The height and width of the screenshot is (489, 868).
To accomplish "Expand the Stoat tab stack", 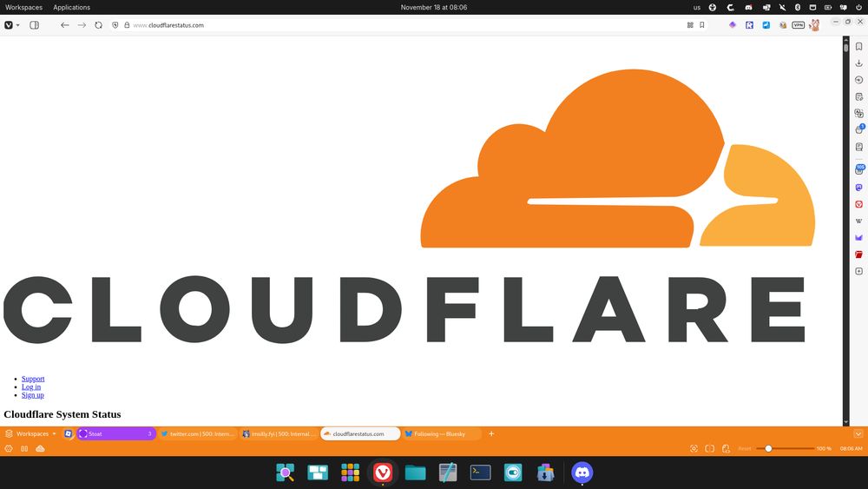I will tap(116, 433).
